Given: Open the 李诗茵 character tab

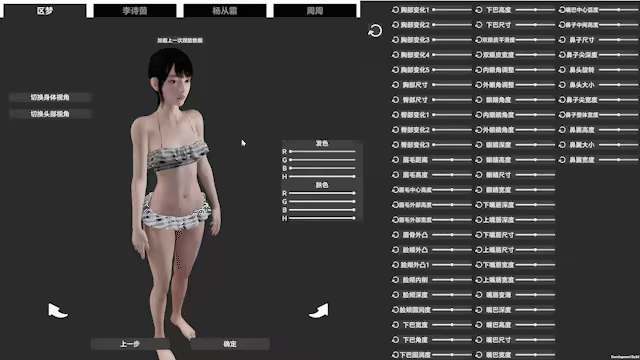Looking at the screenshot, I should click(135, 11).
